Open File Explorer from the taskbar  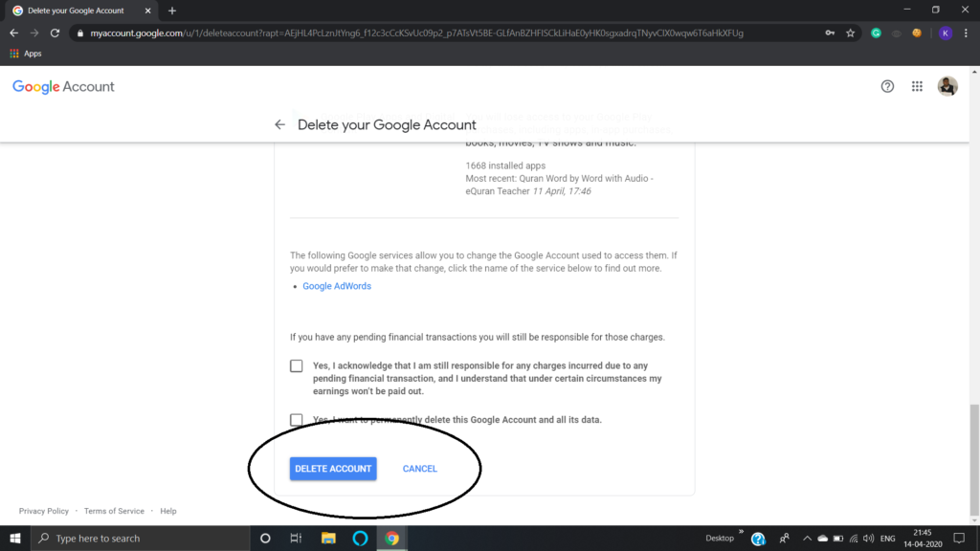point(329,538)
